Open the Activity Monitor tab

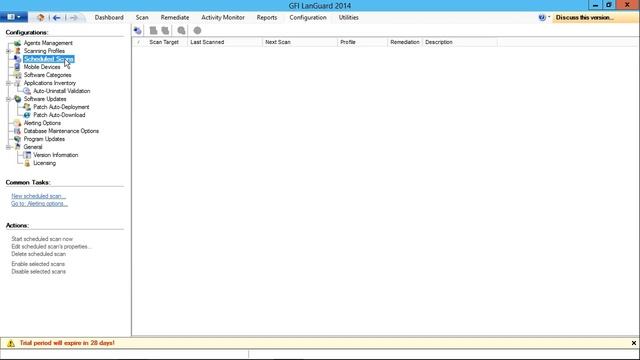pyautogui.click(x=223, y=18)
